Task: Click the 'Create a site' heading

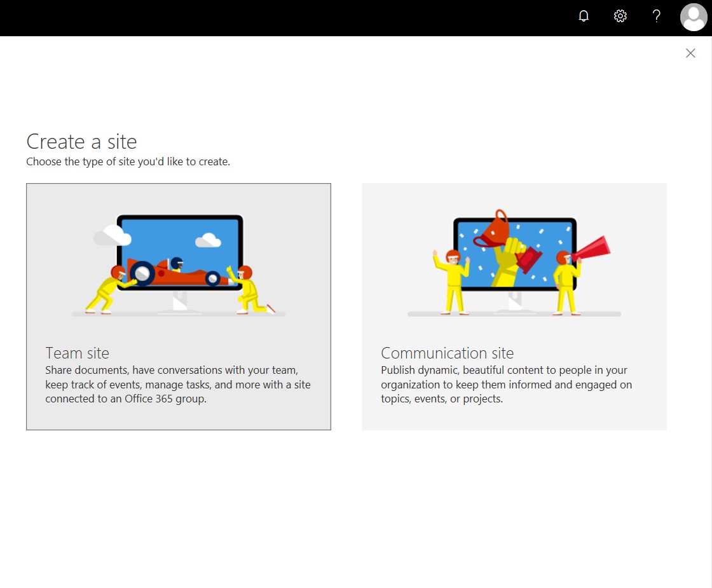Action: [x=81, y=141]
